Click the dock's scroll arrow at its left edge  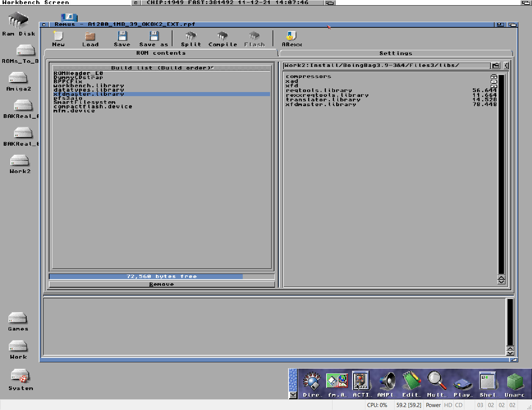coord(293,395)
